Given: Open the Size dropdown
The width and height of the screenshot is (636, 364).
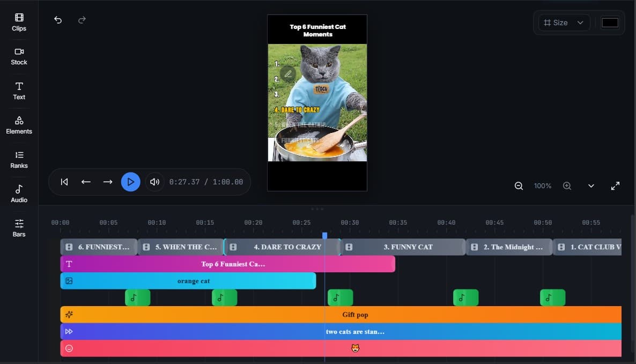Looking at the screenshot, I should [563, 23].
